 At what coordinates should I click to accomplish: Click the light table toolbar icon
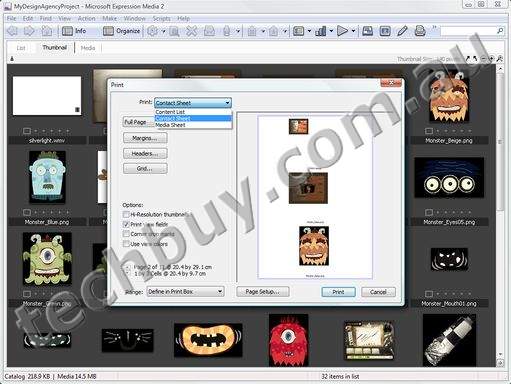point(368,31)
